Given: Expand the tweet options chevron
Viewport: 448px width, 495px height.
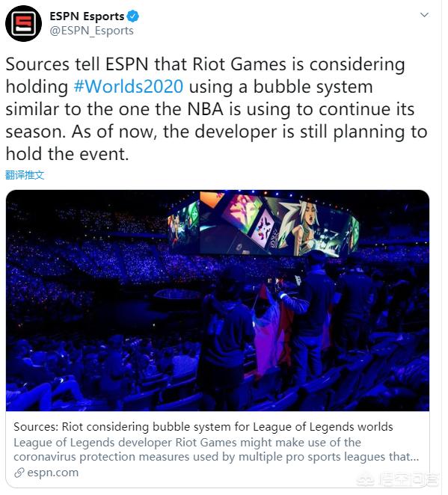Looking at the screenshot, I should coord(424,15).
